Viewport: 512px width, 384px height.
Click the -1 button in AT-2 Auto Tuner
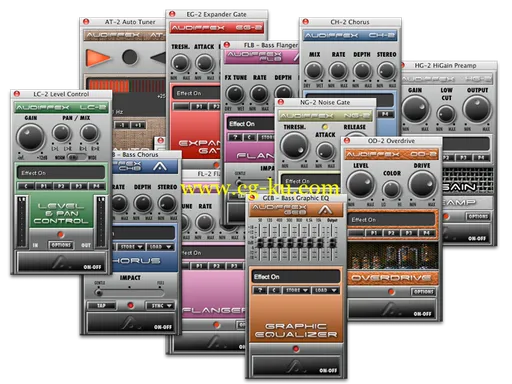(x=122, y=126)
